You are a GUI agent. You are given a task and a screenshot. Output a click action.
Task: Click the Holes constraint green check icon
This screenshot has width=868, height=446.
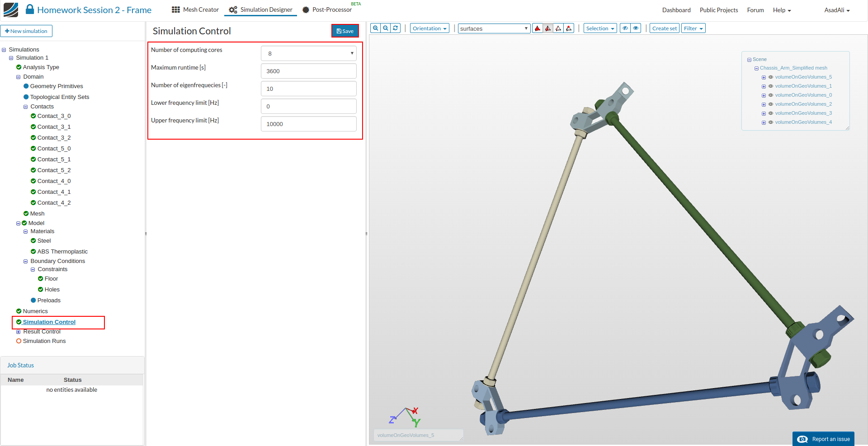(41, 290)
